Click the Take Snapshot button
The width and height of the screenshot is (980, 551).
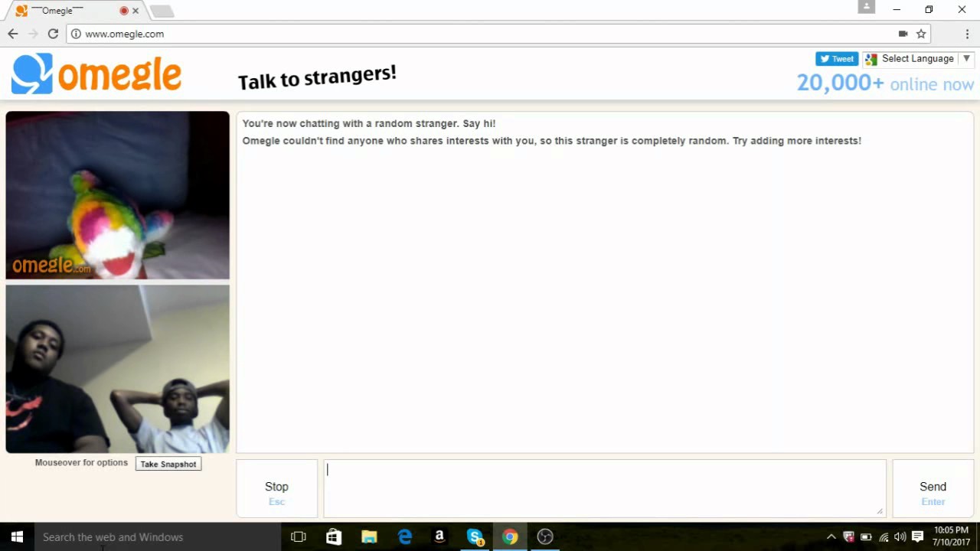click(168, 464)
